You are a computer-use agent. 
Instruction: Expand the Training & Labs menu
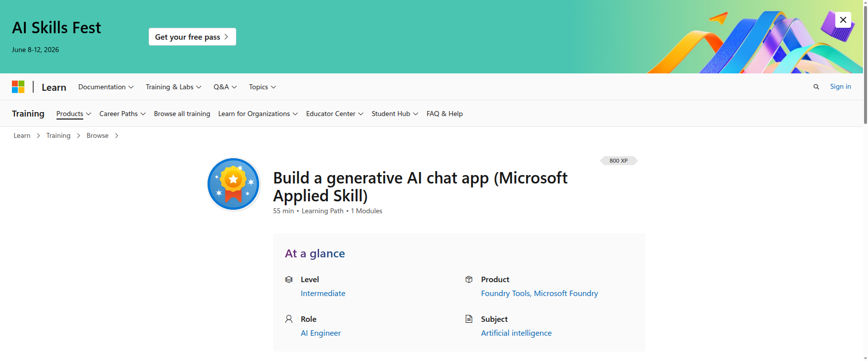pos(173,87)
